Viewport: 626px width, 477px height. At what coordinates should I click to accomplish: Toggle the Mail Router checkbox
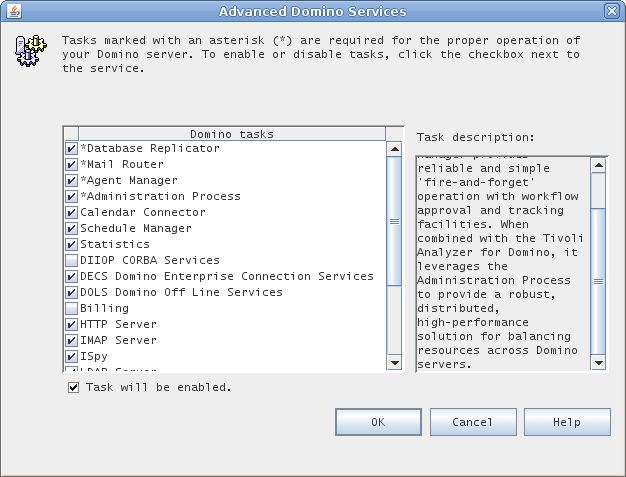(x=71, y=164)
